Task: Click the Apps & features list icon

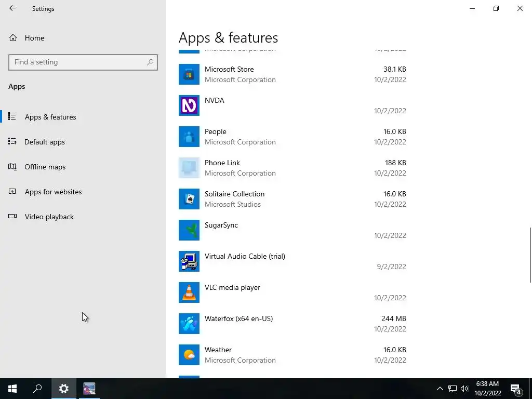Action: click(12, 116)
